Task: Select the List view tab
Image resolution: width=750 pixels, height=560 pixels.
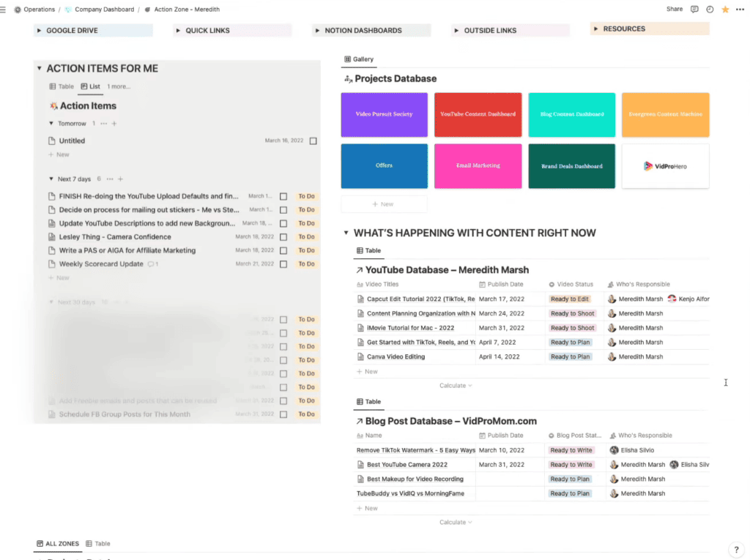Action: coord(90,86)
